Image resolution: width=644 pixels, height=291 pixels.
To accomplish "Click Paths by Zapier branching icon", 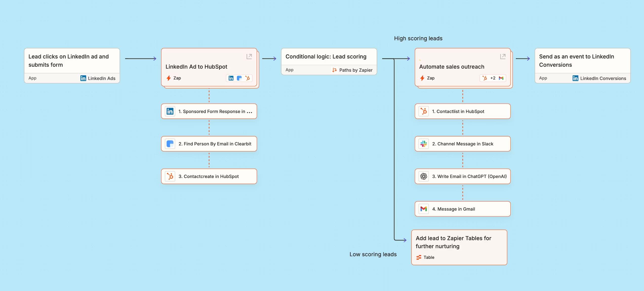I will pos(334,70).
